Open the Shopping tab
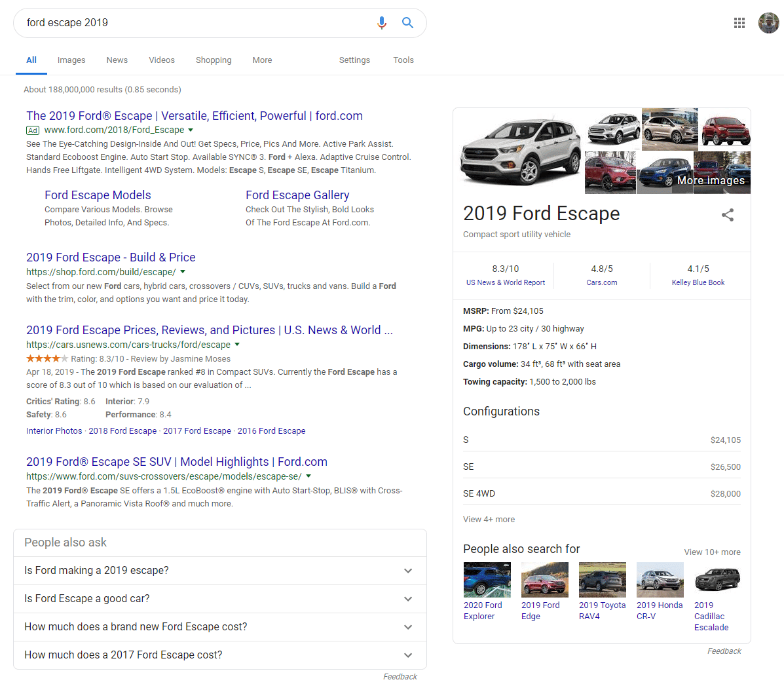This screenshot has height=686, width=784. click(214, 60)
